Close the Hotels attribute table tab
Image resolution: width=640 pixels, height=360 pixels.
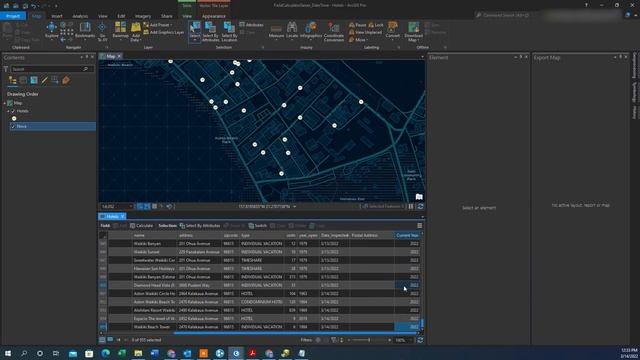click(x=122, y=216)
